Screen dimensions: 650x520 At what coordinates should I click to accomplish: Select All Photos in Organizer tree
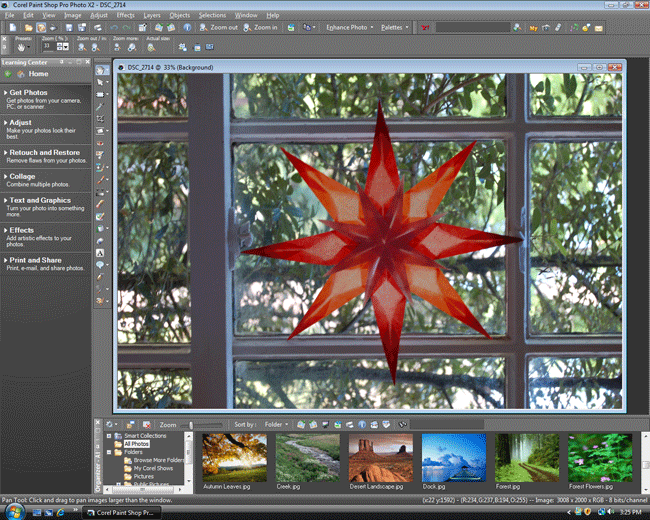click(x=136, y=444)
